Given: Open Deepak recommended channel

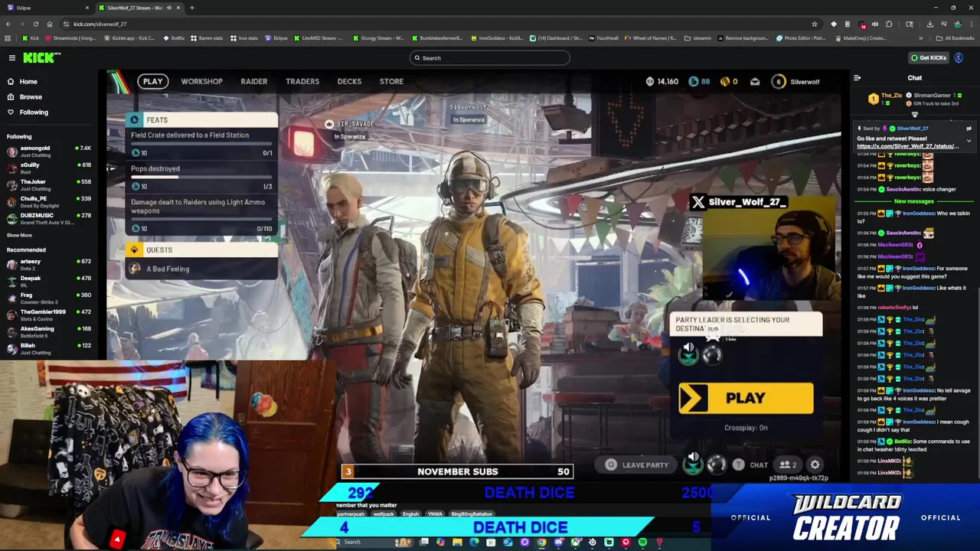Looking at the screenshot, I should (47, 281).
